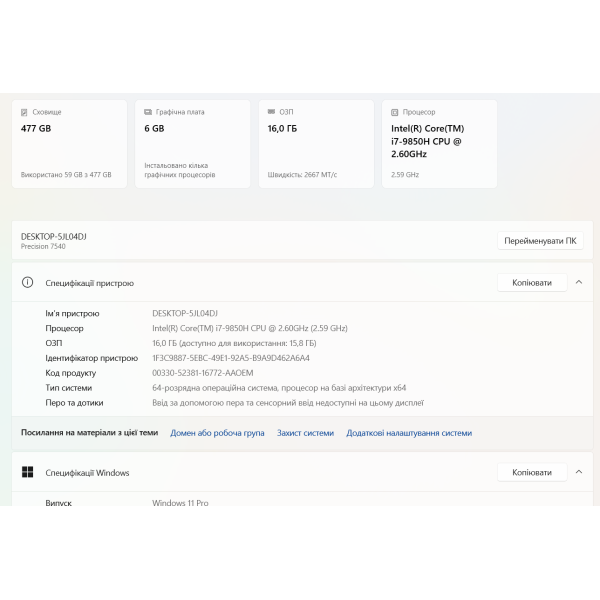The width and height of the screenshot is (600, 600).
Task: Open the ОЗП 16,0 ГБ card
Action: pyautogui.click(x=316, y=144)
